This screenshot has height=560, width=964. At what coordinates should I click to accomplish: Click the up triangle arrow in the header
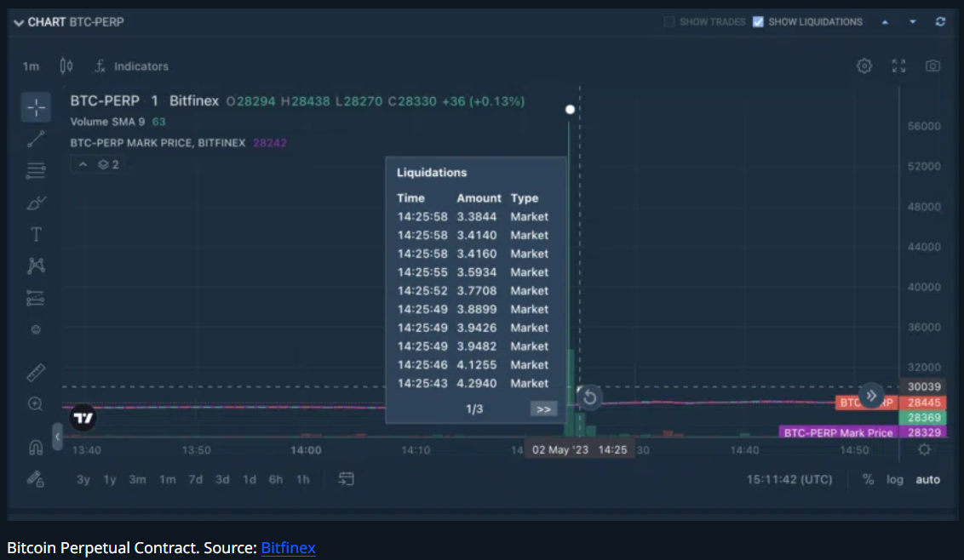[886, 22]
